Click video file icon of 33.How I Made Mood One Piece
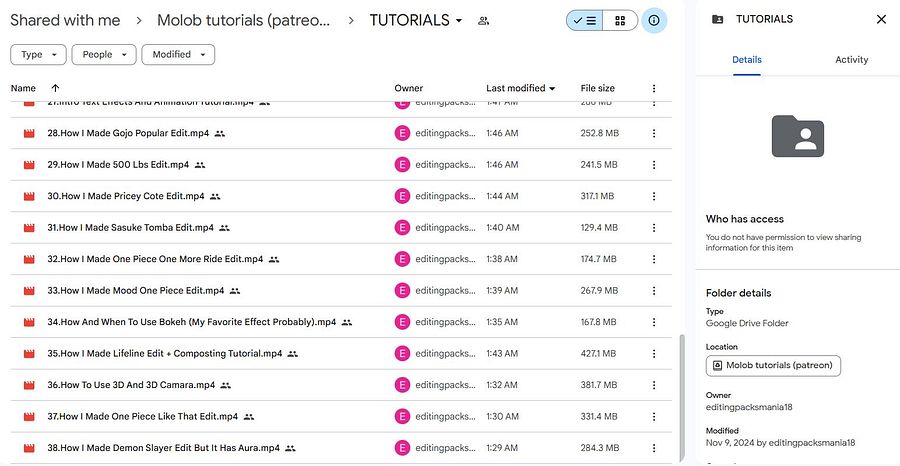The width and height of the screenshot is (900, 466). click(x=29, y=291)
